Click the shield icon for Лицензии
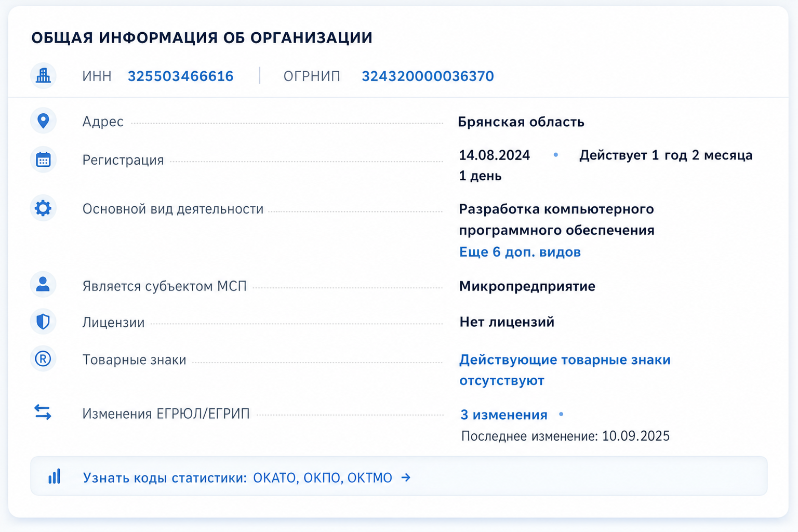 (x=43, y=322)
